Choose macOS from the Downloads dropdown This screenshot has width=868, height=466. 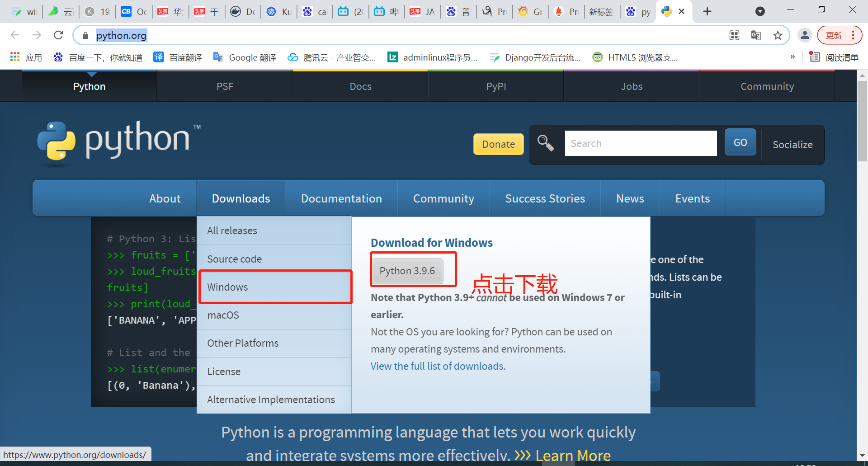[275, 315]
